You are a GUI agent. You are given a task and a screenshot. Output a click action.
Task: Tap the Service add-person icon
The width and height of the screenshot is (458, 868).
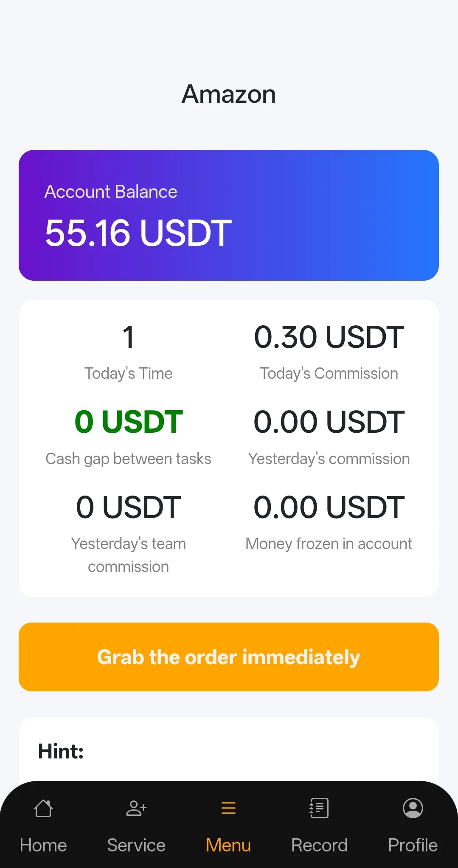tap(136, 808)
